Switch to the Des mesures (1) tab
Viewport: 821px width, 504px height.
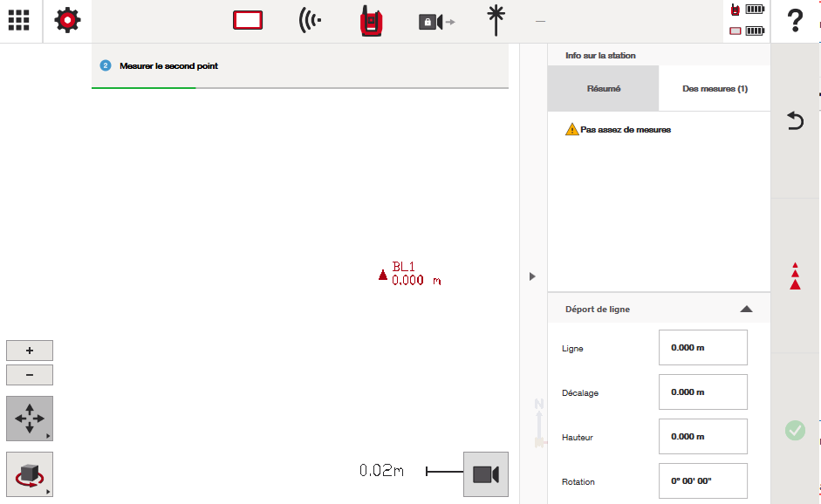[714, 88]
